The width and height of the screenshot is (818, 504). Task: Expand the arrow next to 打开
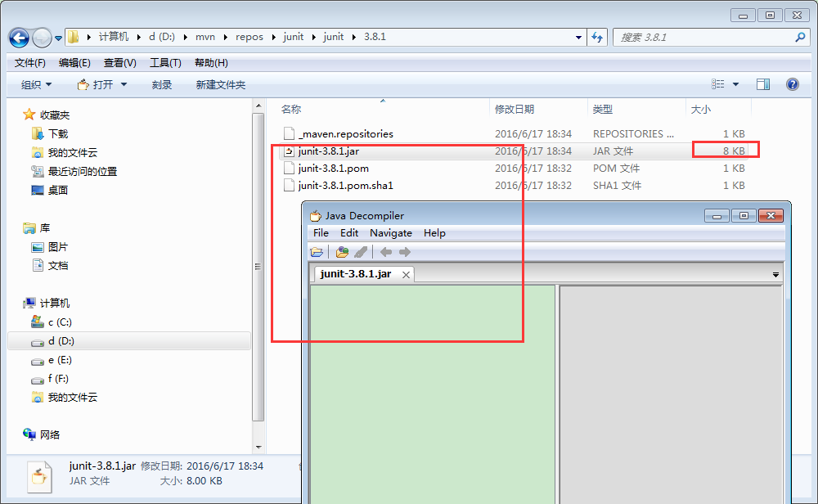point(124,84)
